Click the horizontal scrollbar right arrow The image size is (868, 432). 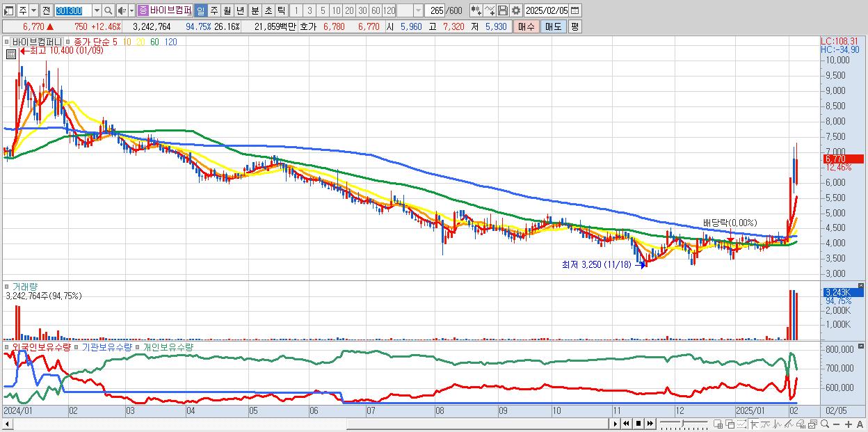616,424
